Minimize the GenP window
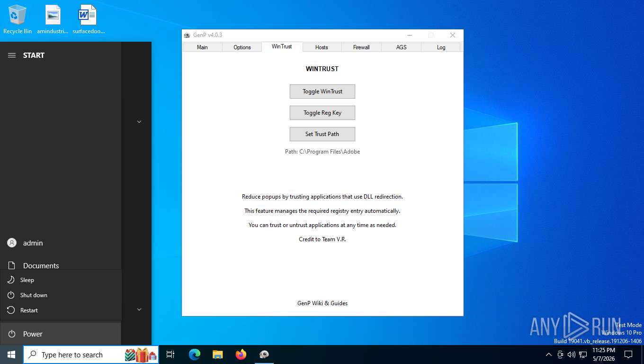644x364 pixels. 410,35
